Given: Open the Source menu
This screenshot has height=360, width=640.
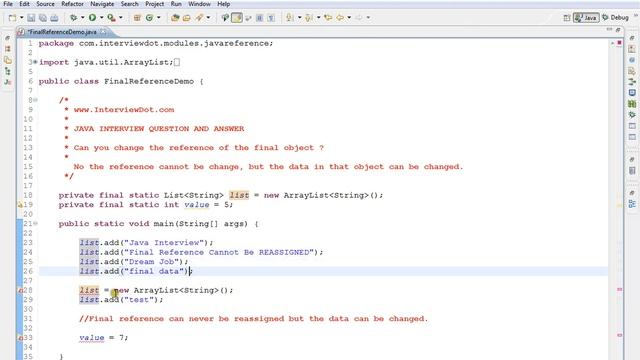Looking at the screenshot, I should (x=45, y=4).
